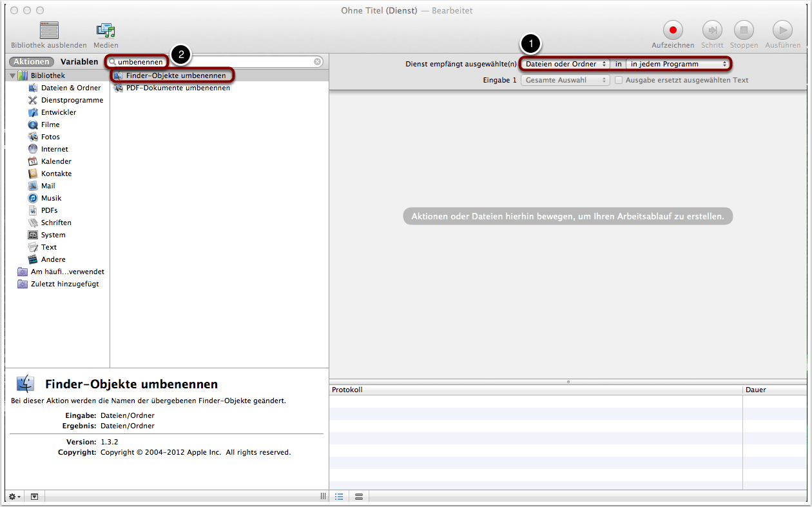This screenshot has width=812, height=507.
Task: Open in jedem Programm dropdown
Action: click(x=679, y=64)
